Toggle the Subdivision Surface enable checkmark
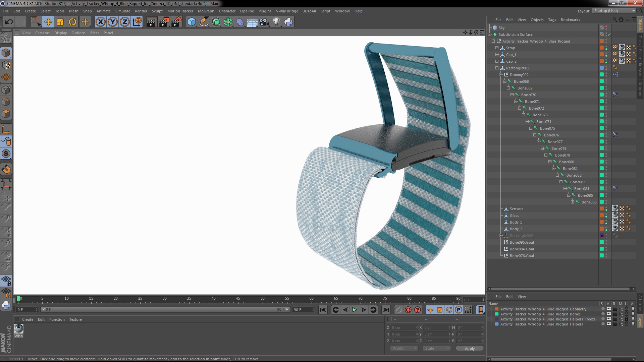Viewport: 644px width, 362px height. pos(609,35)
